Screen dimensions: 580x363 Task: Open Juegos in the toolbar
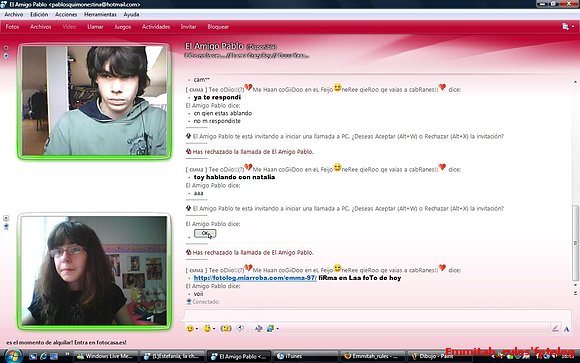[x=122, y=27]
